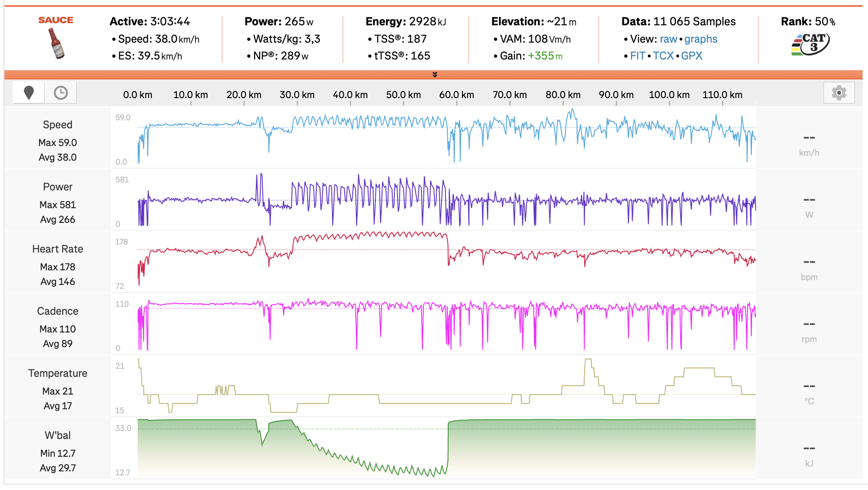The width and height of the screenshot is (868, 490).
Task: Download the GPX file
Action: tap(692, 56)
